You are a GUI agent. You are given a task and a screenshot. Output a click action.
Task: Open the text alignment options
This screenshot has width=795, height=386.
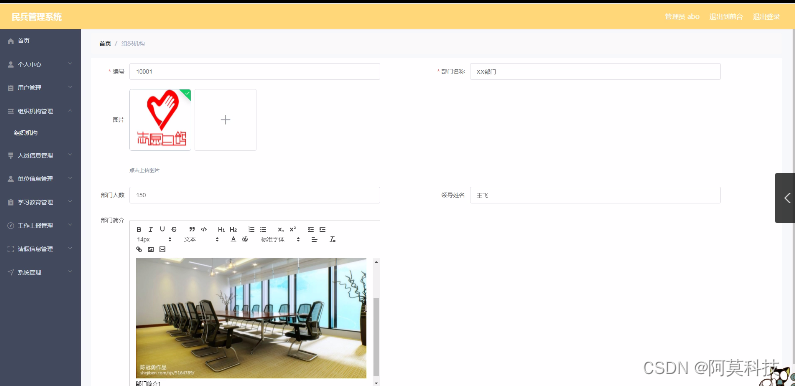tap(314, 239)
